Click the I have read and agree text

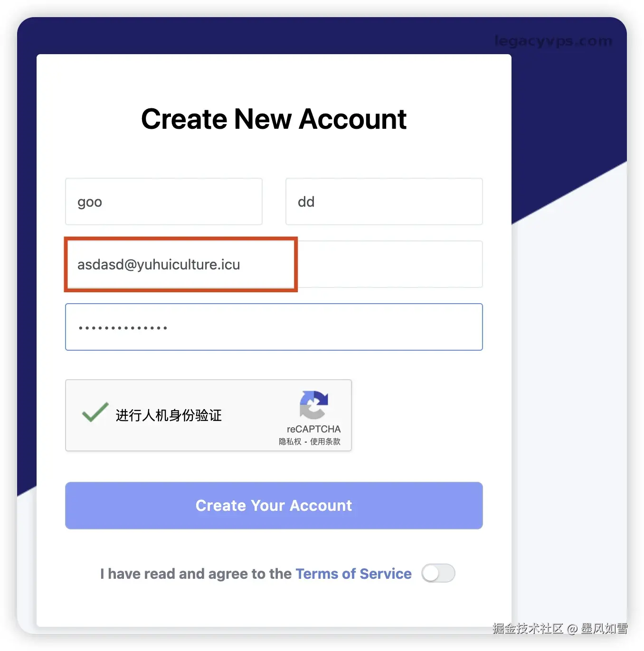pos(196,574)
